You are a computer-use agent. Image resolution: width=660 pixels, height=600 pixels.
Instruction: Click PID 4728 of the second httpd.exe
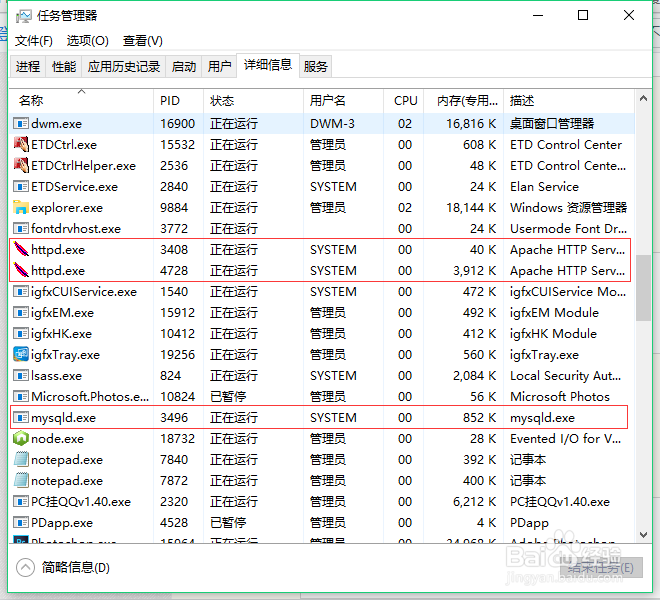(x=174, y=271)
